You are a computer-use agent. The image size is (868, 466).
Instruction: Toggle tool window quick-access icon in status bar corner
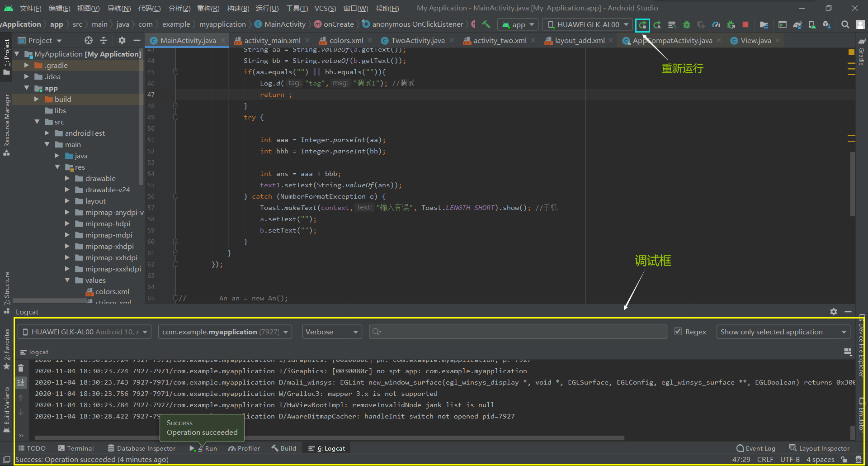pyautogui.click(x=7, y=459)
